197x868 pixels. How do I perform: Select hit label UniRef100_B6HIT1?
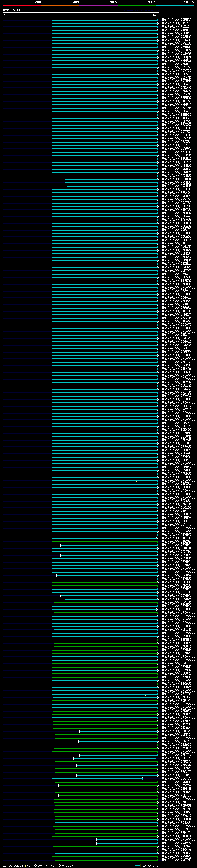coord(176,833)
